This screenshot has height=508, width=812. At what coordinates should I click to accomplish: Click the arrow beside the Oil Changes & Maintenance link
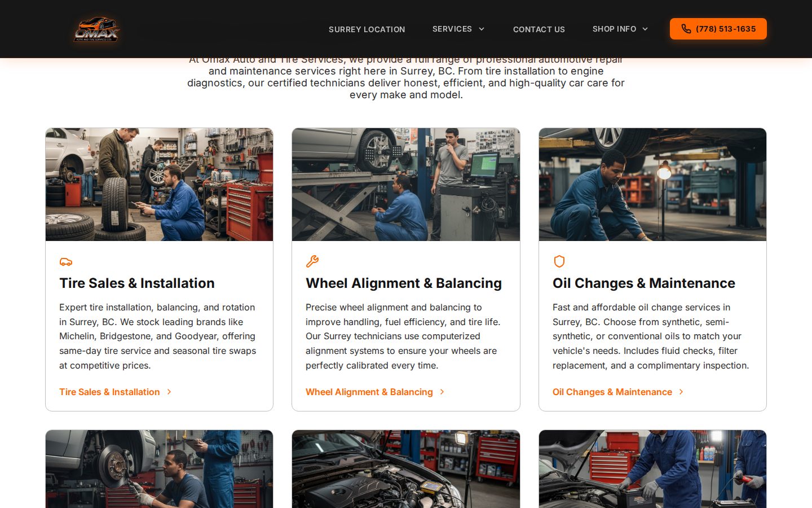point(681,392)
